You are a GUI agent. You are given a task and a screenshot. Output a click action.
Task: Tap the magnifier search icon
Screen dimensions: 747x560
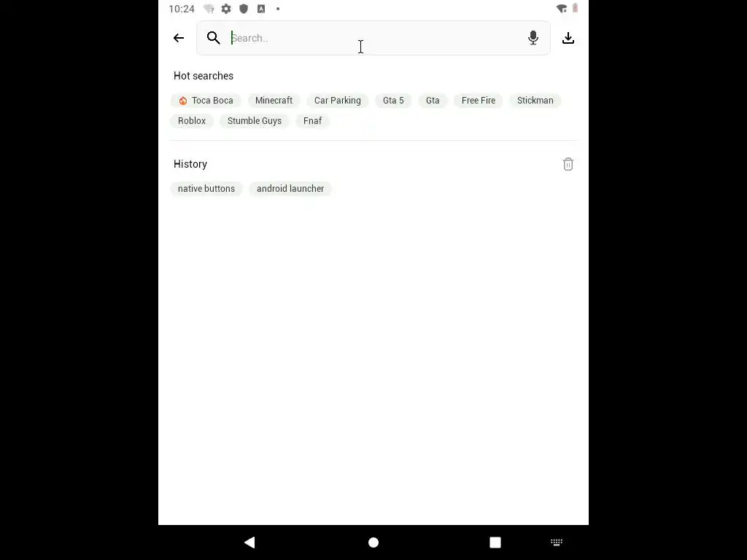click(x=214, y=38)
